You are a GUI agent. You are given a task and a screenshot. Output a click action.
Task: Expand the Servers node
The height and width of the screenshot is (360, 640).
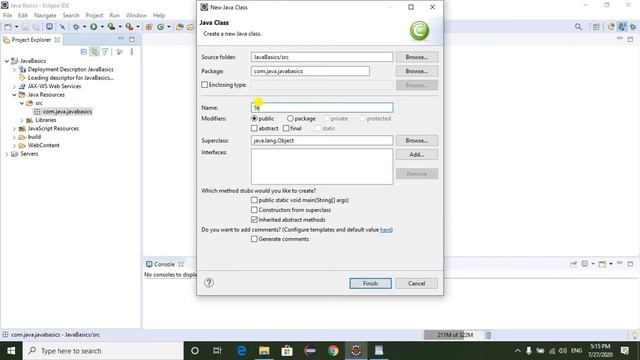pos(7,154)
